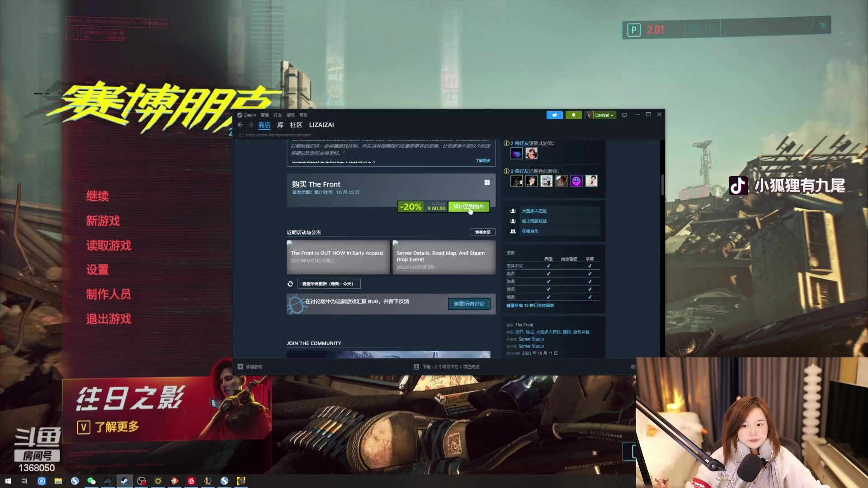Open Windows Start menu
This screenshot has width=868, height=488.
coord(8,481)
